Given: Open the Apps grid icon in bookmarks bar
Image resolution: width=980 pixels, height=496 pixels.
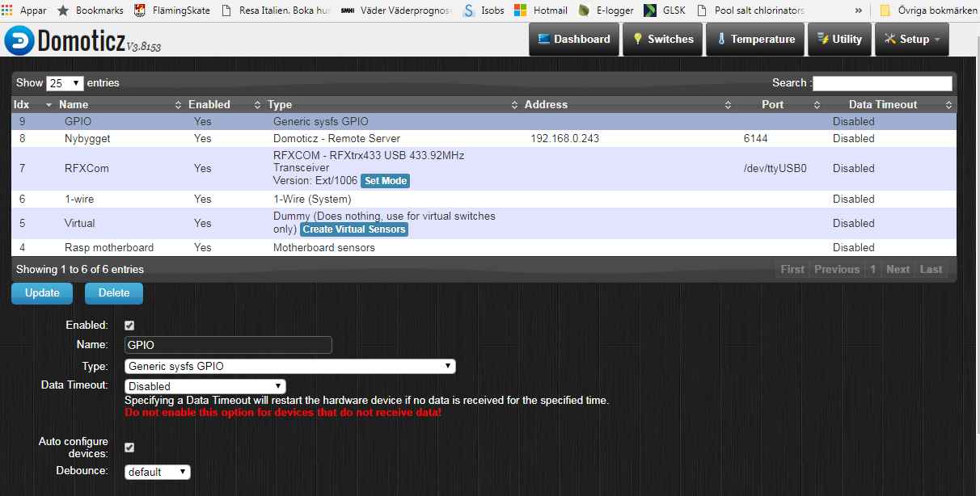Looking at the screenshot, I should point(7,11).
